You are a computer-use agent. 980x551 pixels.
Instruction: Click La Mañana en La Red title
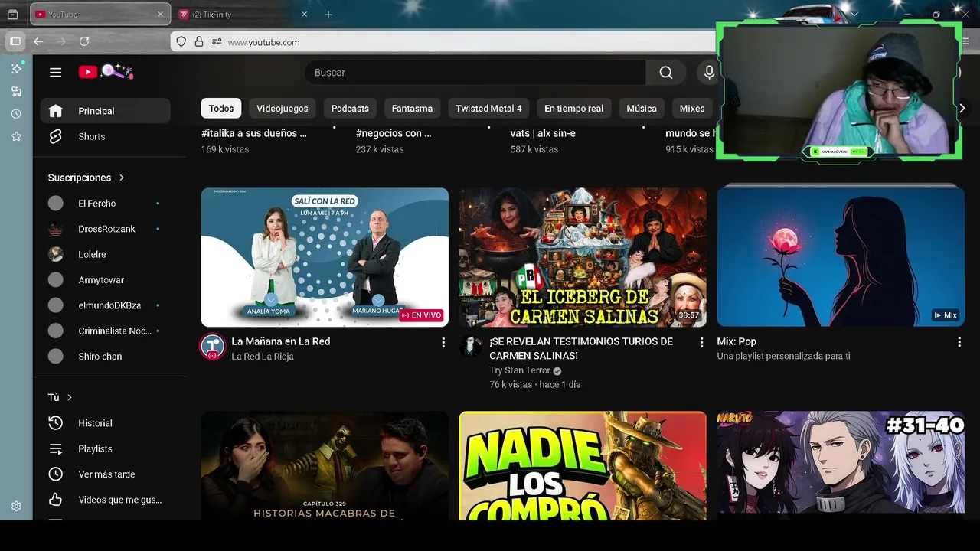tap(281, 341)
